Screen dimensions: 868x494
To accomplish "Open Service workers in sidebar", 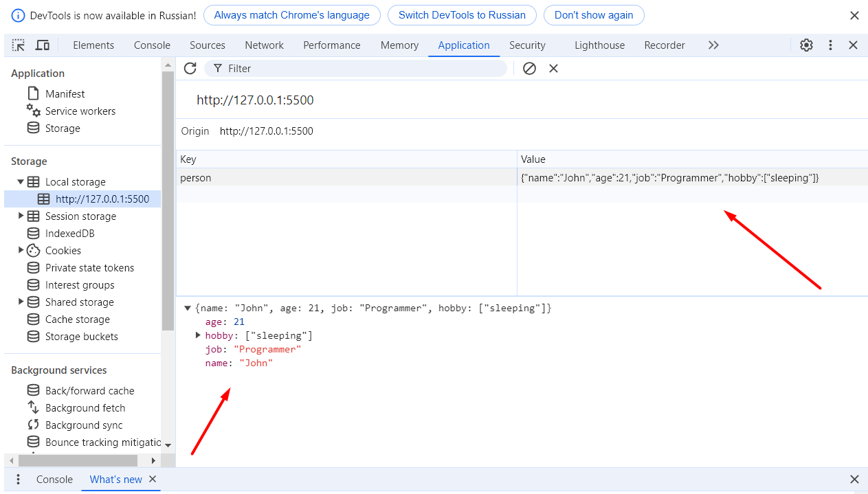I will pos(80,111).
